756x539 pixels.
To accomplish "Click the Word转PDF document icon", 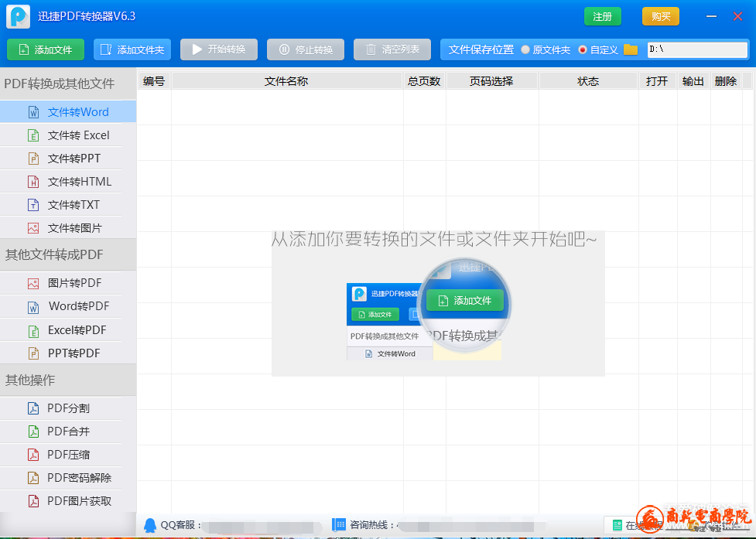I will tap(33, 307).
